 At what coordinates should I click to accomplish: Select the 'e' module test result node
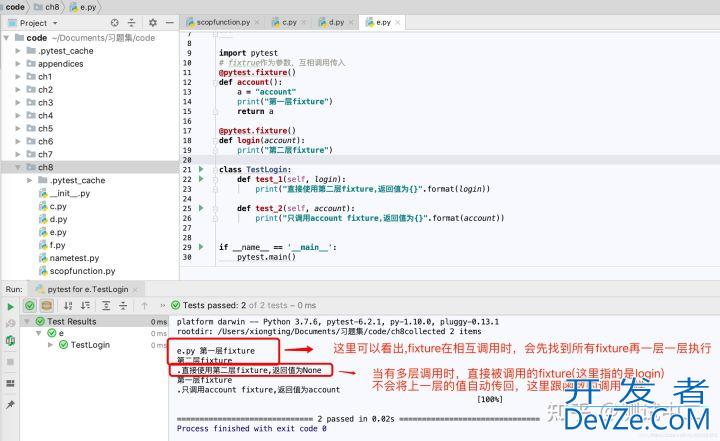tap(56, 333)
